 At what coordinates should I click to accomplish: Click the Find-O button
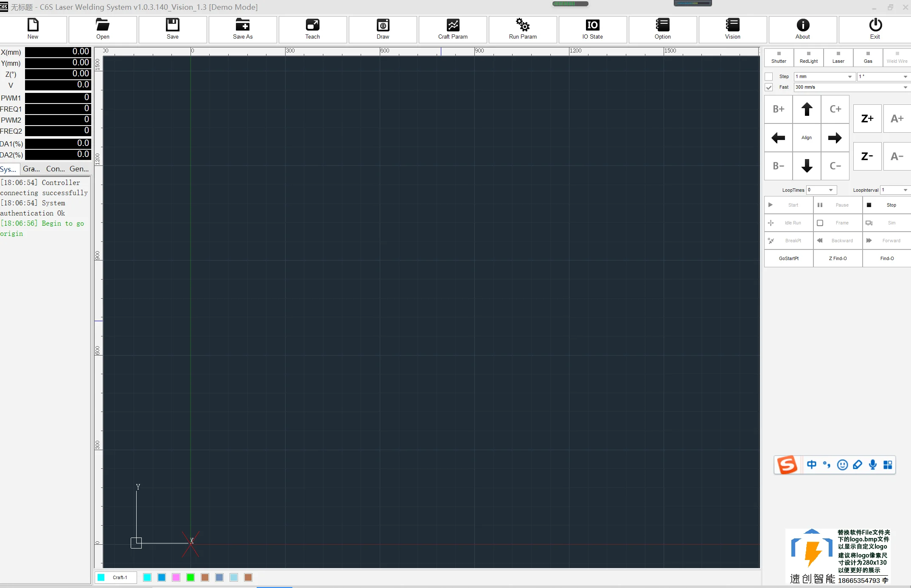pyautogui.click(x=887, y=258)
